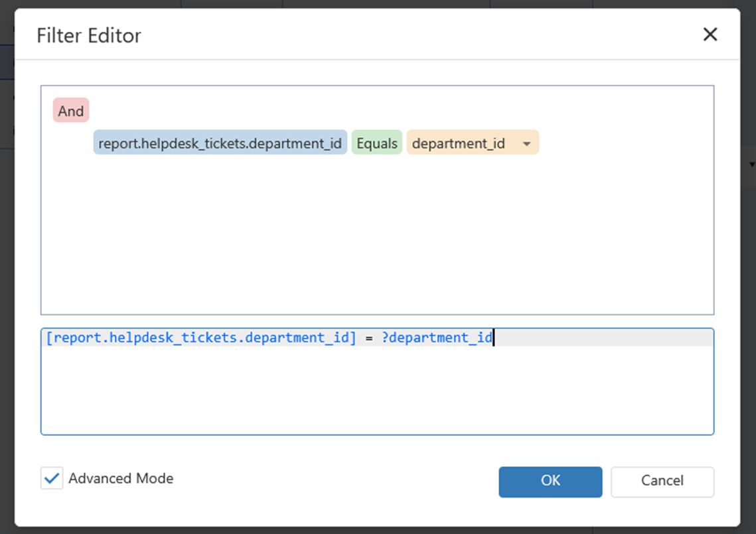The image size is (756, 534).
Task: Confirm the filter with OK
Action: click(550, 482)
